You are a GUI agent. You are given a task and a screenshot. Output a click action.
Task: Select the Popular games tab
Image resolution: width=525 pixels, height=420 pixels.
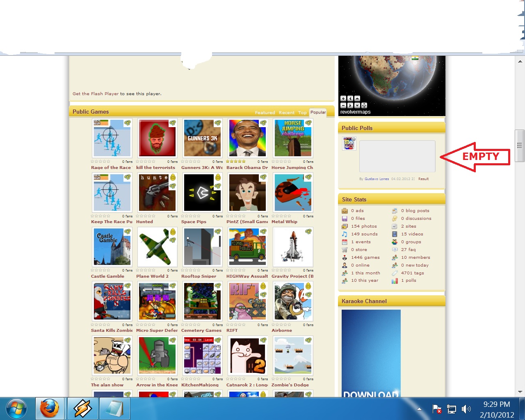(318, 112)
